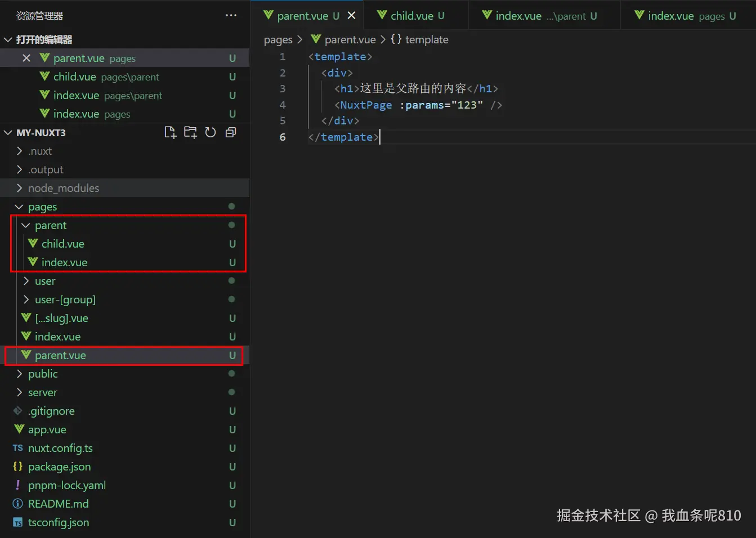Click the exclamation icon beside pnpm-lock.yaml

point(18,485)
